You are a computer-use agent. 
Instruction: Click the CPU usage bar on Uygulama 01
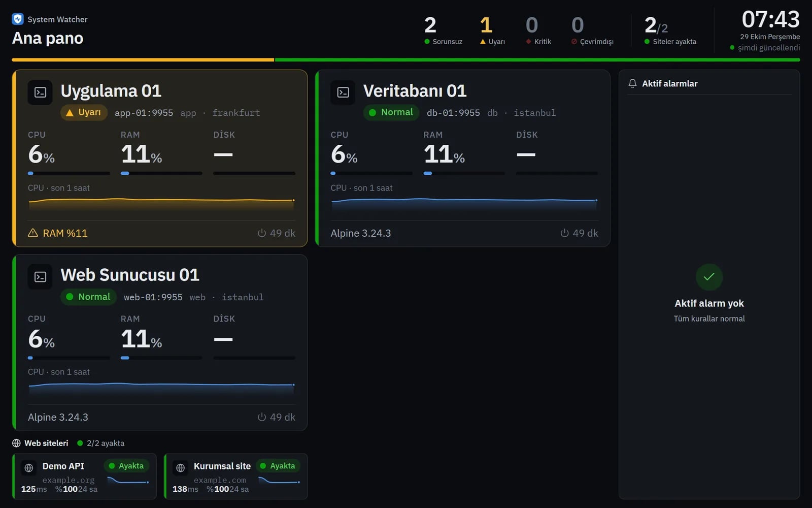pyautogui.click(x=69, y=173)
